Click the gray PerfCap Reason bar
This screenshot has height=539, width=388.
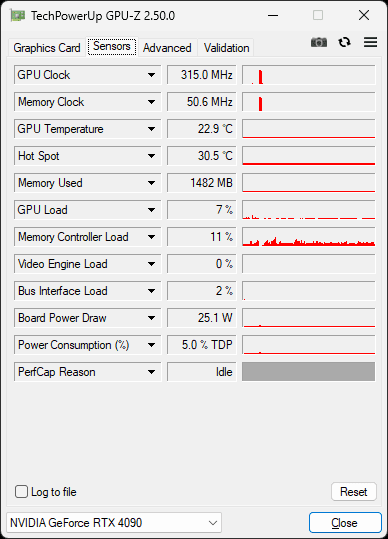point(309,372)
